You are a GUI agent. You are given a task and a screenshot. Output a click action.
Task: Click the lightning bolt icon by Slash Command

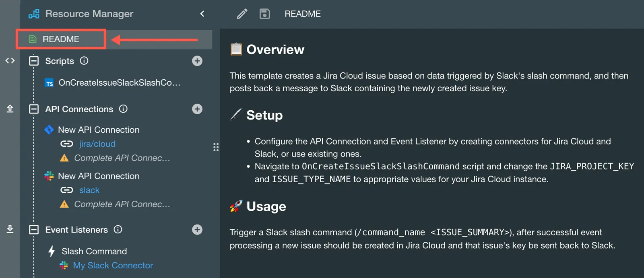[x=52, y=251]
